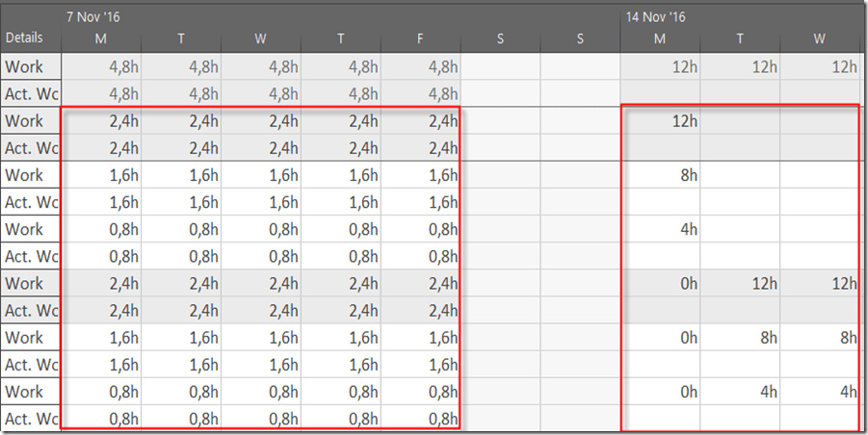Click the Monday header under 14 Nov '16
This screenshot has width=868, height=435.
(x=660, y=38)
